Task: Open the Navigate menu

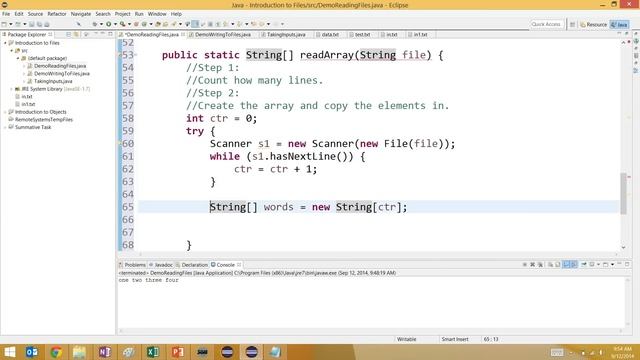Action: [81, 14]
